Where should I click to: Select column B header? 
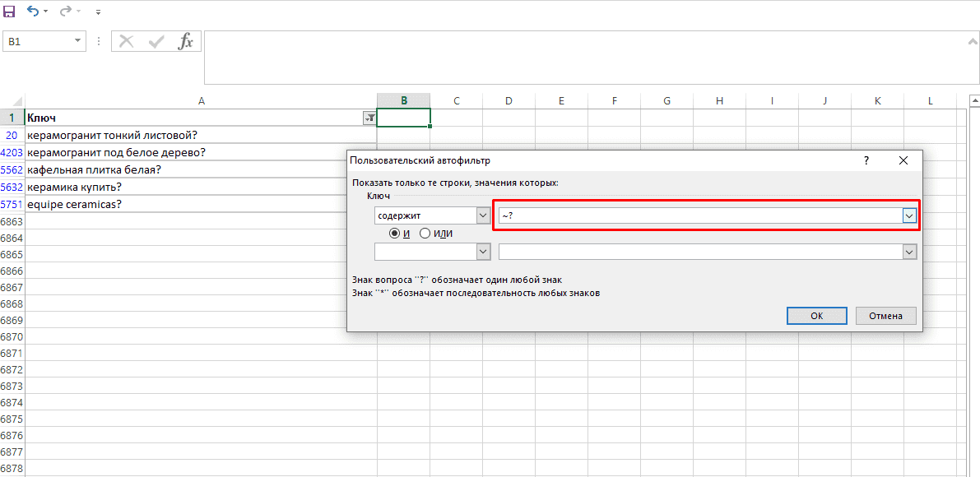[404, 100]
